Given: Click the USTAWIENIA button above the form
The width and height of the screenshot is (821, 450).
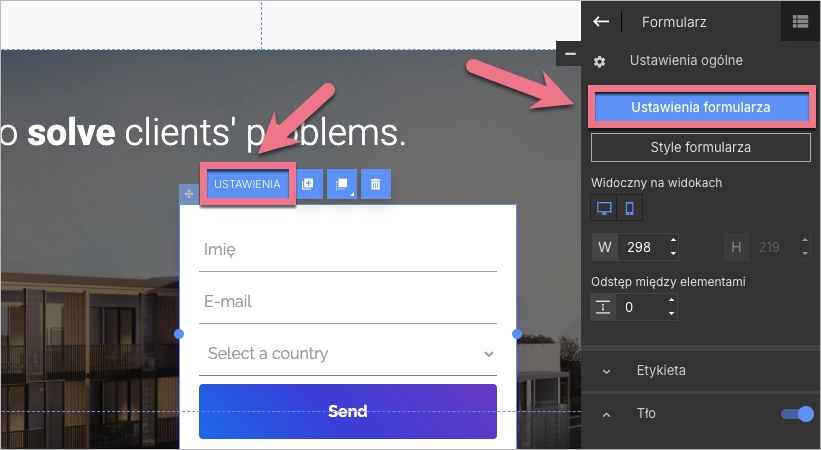Looking at the screenshot, I should [x=247, y=185].
